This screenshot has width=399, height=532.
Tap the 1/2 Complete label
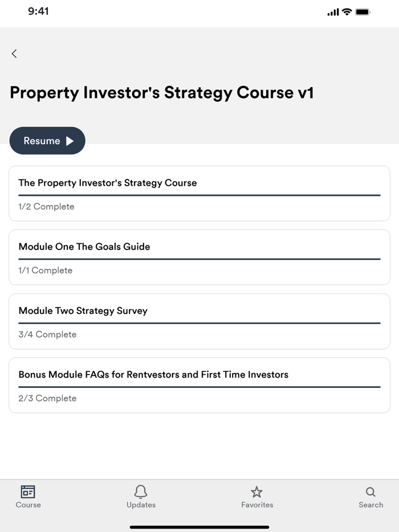coord(46,206)
